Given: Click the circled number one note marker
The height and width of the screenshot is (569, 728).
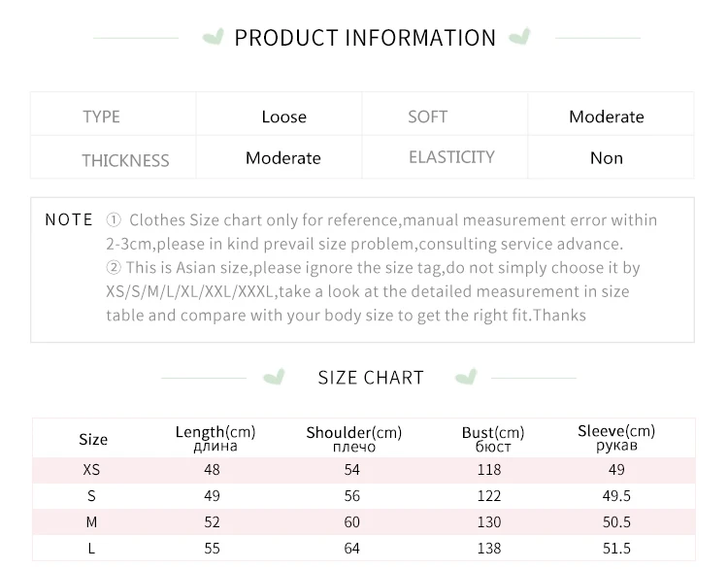Looking at the screenshot, I should point(114,220).
